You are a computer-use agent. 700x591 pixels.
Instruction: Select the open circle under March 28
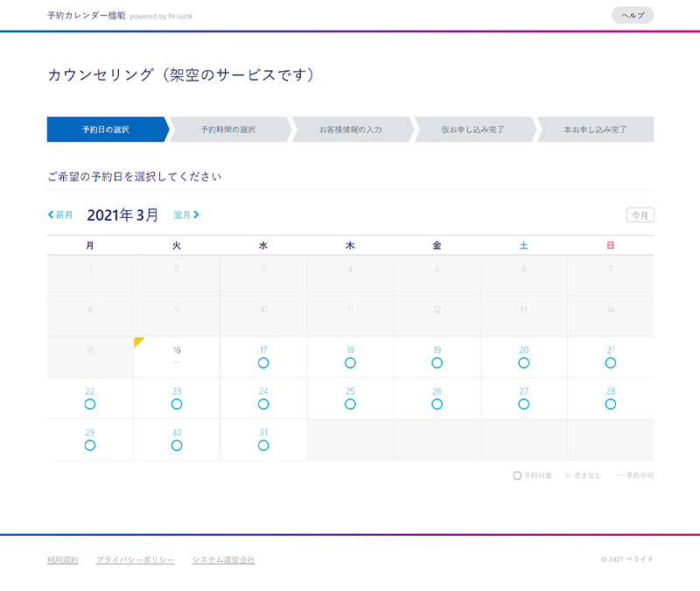[x=610, y=404]
